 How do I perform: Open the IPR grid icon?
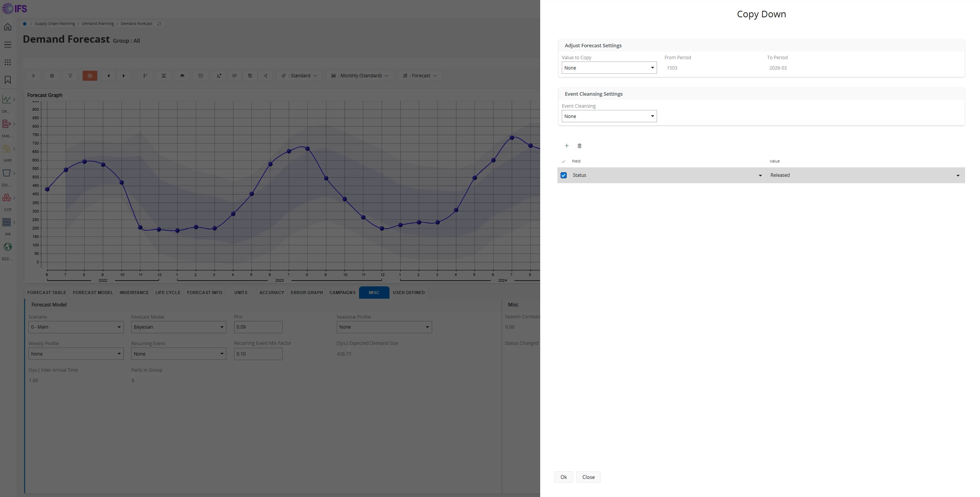[x=7, y=223]
